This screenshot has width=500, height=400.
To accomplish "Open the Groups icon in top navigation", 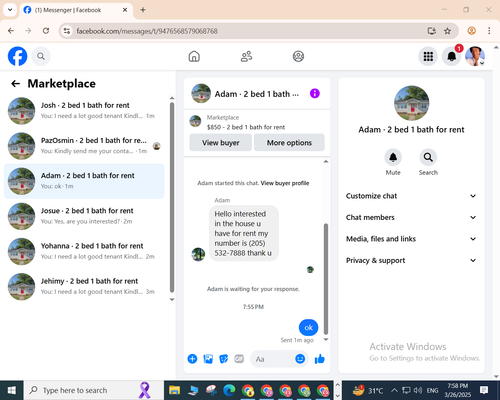I will tap(298, 56).
